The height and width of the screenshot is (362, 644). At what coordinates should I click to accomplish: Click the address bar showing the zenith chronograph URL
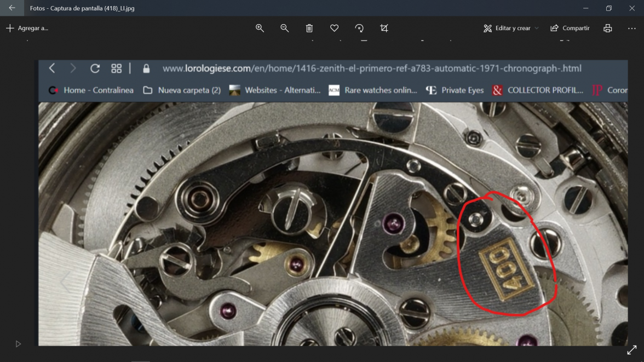372,68
